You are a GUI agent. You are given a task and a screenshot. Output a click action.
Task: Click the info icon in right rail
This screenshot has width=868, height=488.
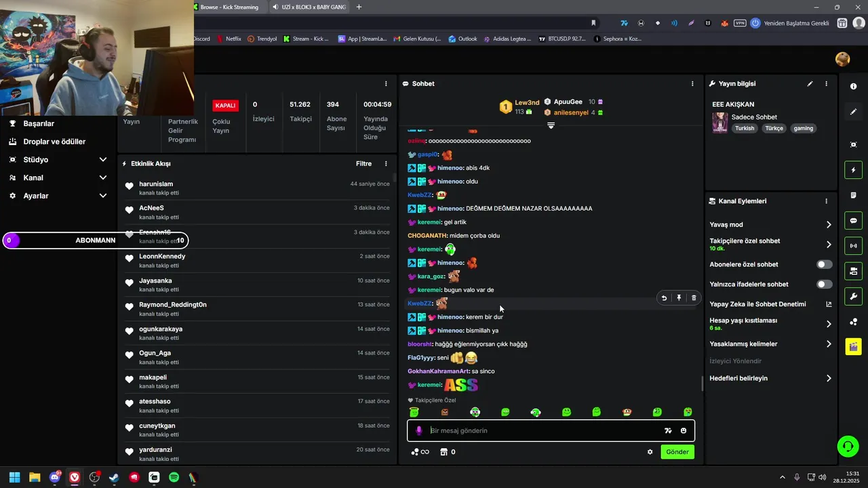click(853, 86)
